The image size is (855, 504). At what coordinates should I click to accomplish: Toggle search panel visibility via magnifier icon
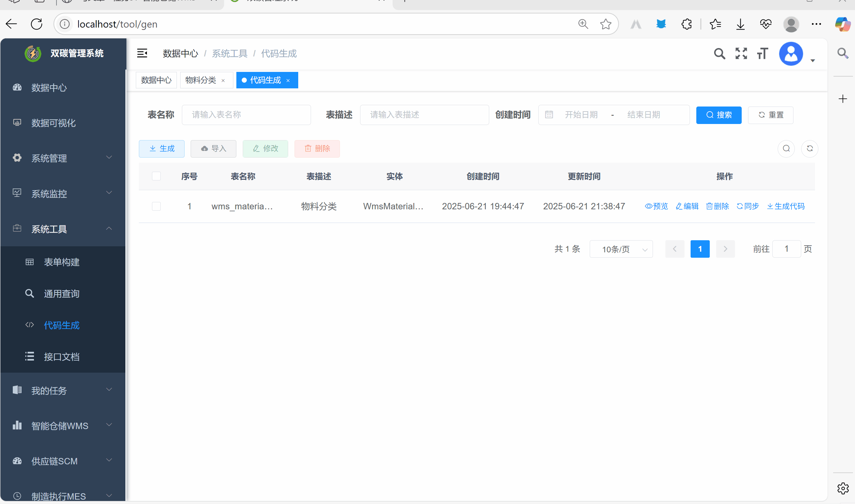(786, 149)
